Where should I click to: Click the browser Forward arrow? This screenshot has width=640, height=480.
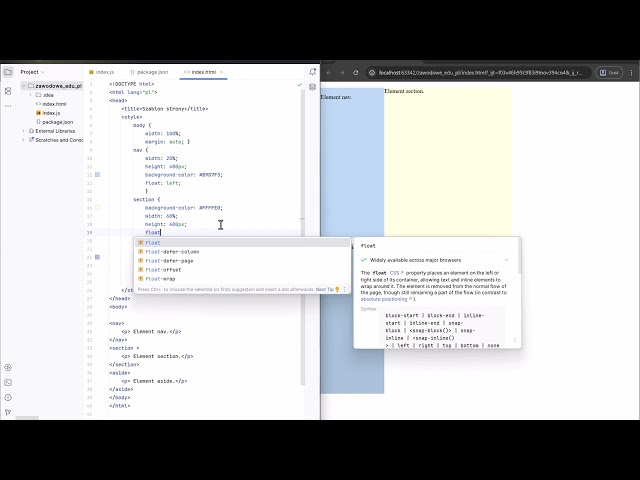point(342,73)
